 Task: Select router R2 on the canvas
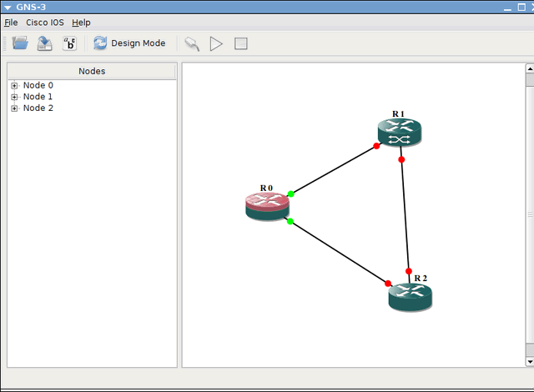[x=410, y=296]
